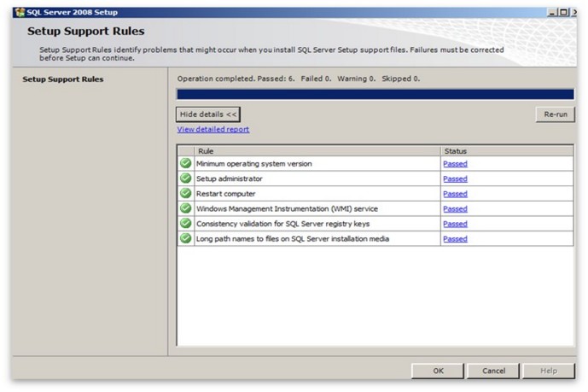588x392 pixels.
Task: Open the View detailed report link
Action: pos(213,130)
